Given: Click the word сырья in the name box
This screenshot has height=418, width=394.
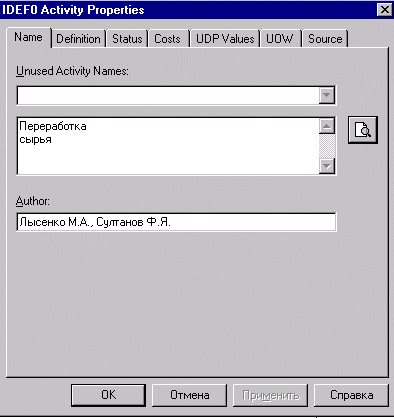Looking at the screenshot, I should [x=35, y=139].
